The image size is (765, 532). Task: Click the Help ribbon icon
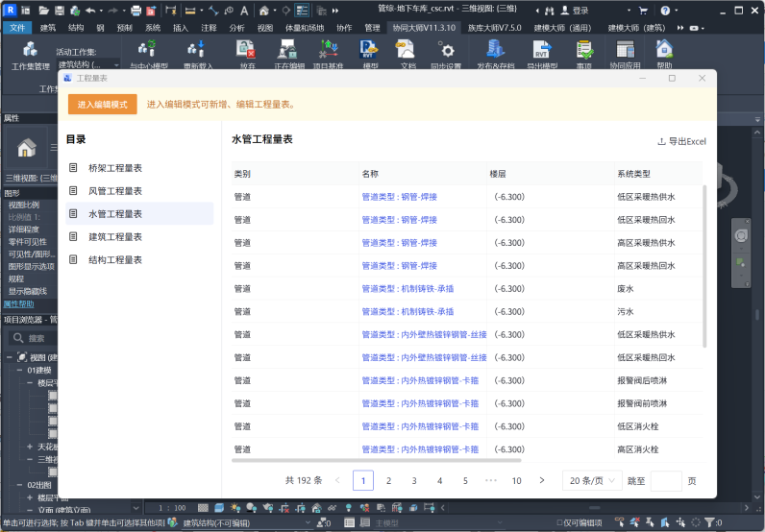(x=664, y=50)
